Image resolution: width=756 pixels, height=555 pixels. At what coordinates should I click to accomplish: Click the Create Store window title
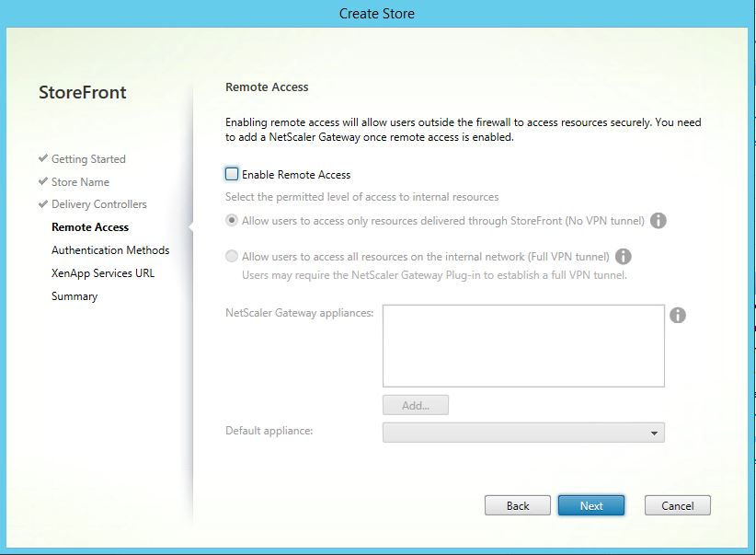tap(376, 14)
